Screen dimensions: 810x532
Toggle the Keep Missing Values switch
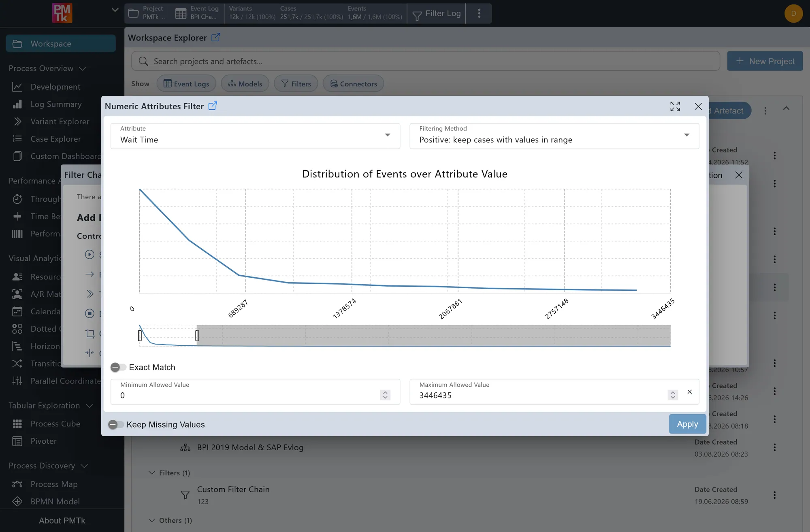(115, 424)
